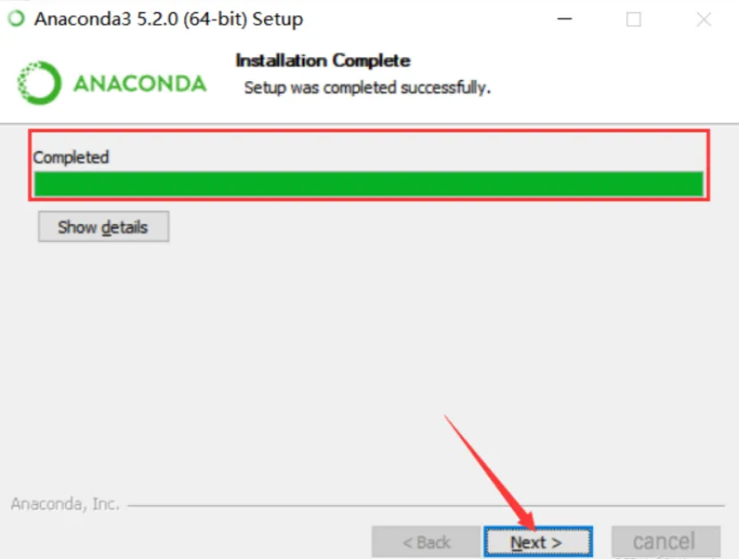Go to the next page with Next >

click(x=538, y=541)
